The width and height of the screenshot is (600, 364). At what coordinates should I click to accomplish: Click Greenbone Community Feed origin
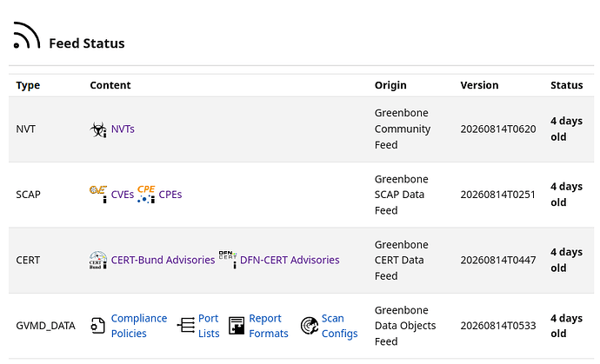click(403, 129)
